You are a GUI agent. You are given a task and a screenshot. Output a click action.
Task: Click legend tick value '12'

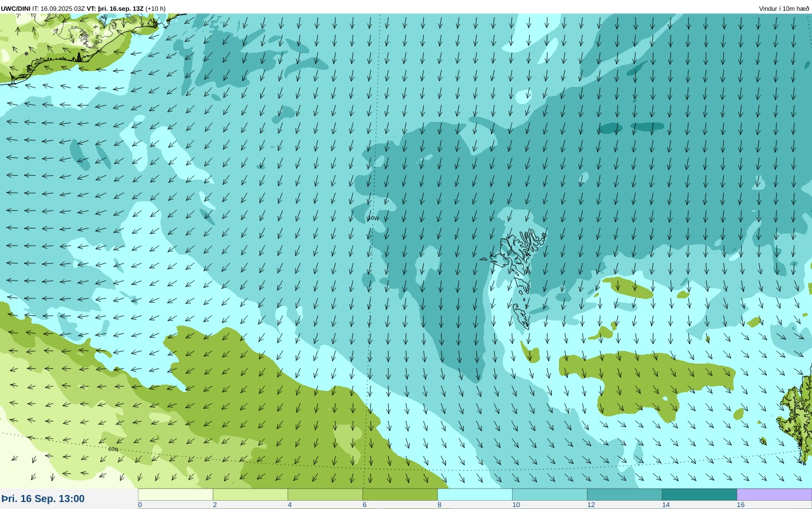click(x=591, y=505)
